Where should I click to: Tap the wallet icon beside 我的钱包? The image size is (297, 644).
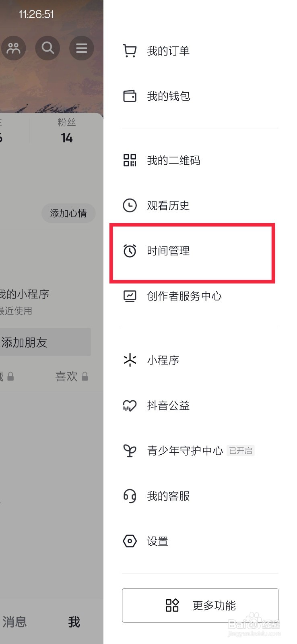[x=130, y=96]
